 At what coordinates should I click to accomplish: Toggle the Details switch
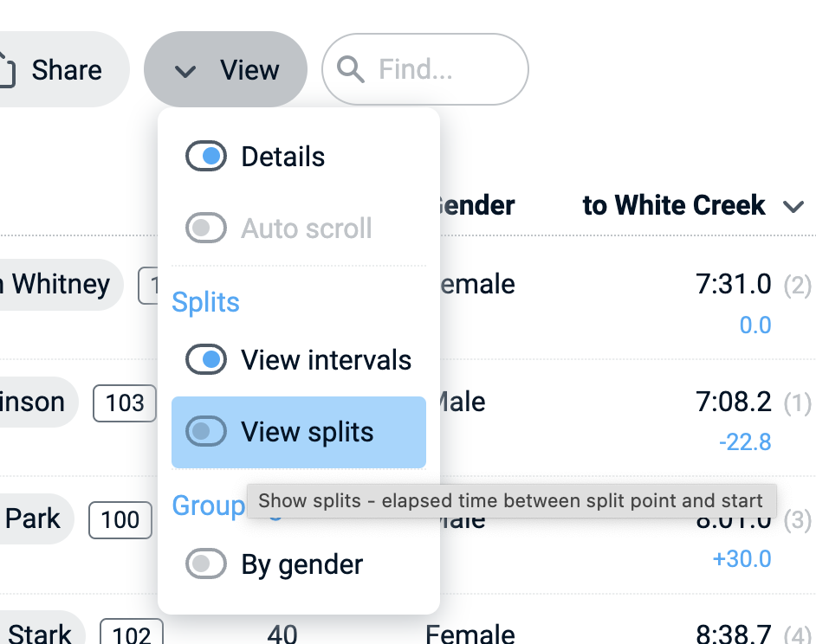206,157
